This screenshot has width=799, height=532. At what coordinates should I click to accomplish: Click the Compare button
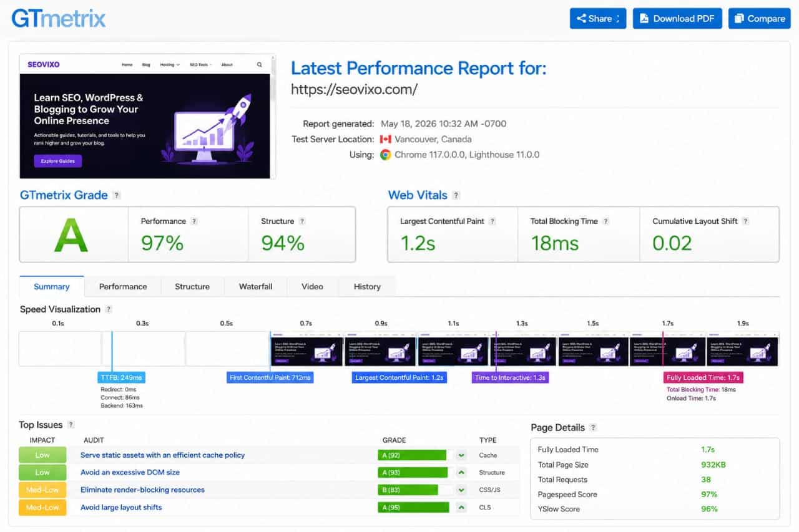coord(760,18)
